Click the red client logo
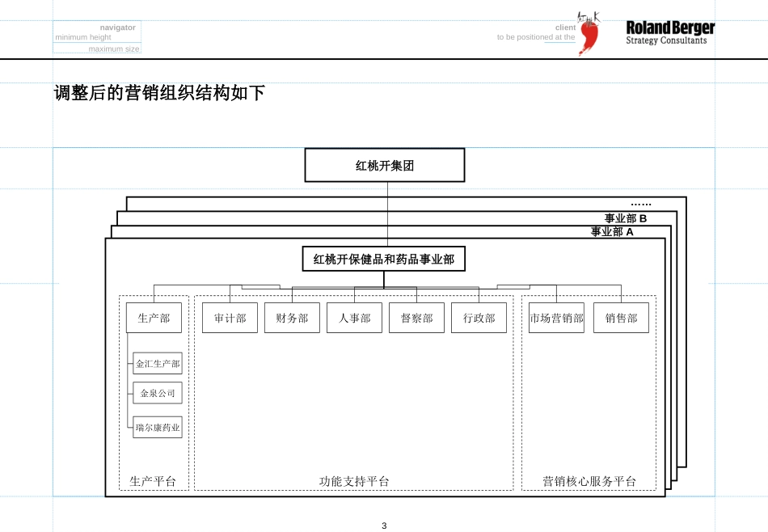Image resolution: width=768 pixels, height=532 pixels. (589, 33)
